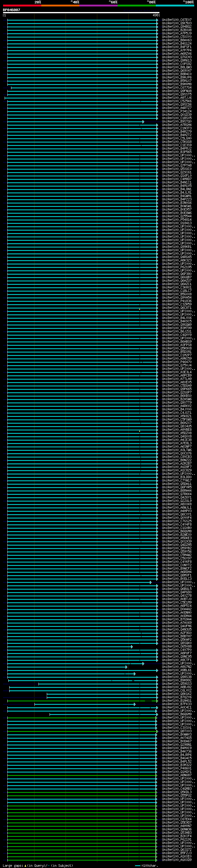Select label UniRef100_A7RGH4

click(x=176, y=125)
